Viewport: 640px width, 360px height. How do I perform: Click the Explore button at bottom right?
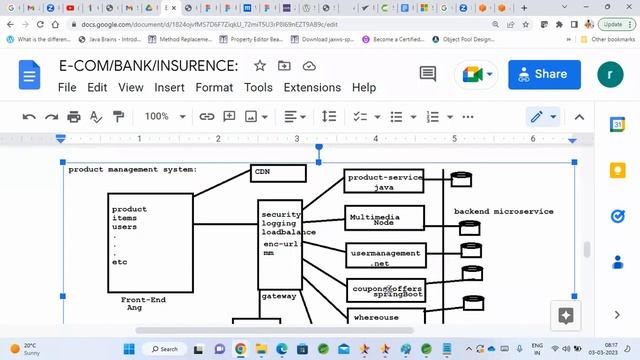click(566, 316)
